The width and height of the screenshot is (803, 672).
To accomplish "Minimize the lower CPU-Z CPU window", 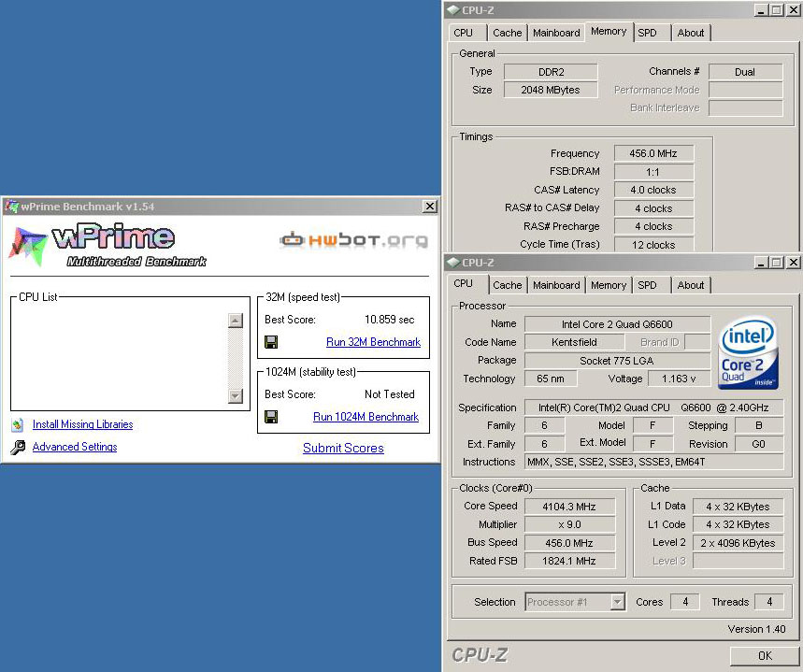I will pos(762,263).
